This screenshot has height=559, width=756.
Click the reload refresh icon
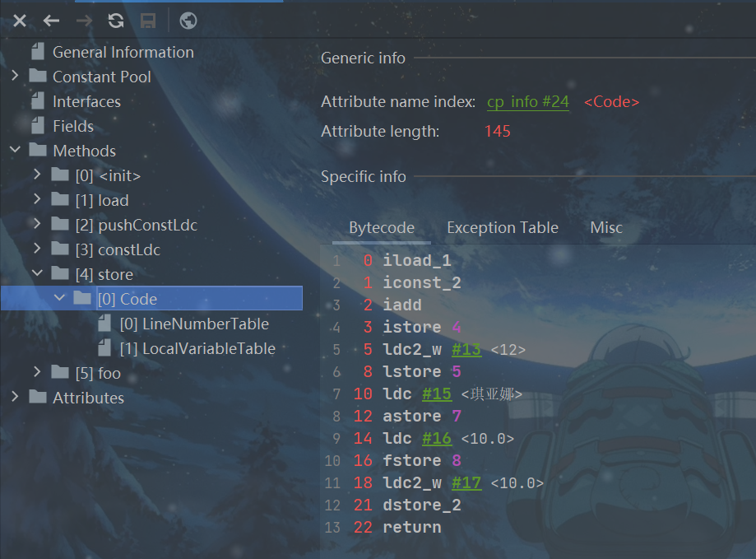[116, 21]
